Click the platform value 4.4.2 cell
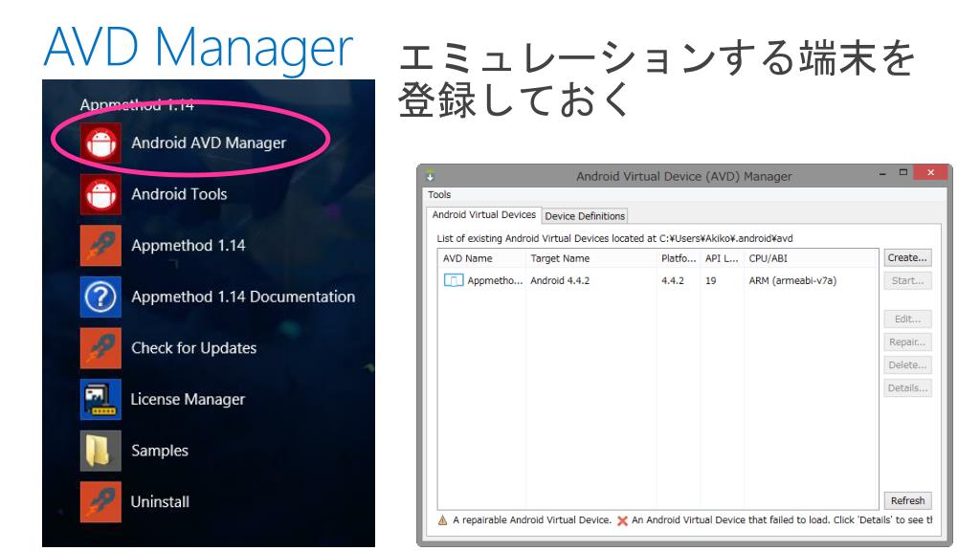This screenshot has height=551, width=980. pos(673,281)
